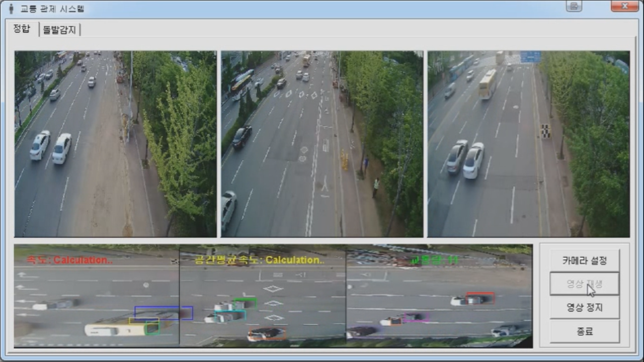644x362 pixels.
Task: Close the traffic control system window
Action: pyautogui.click(x=624, y=7)
